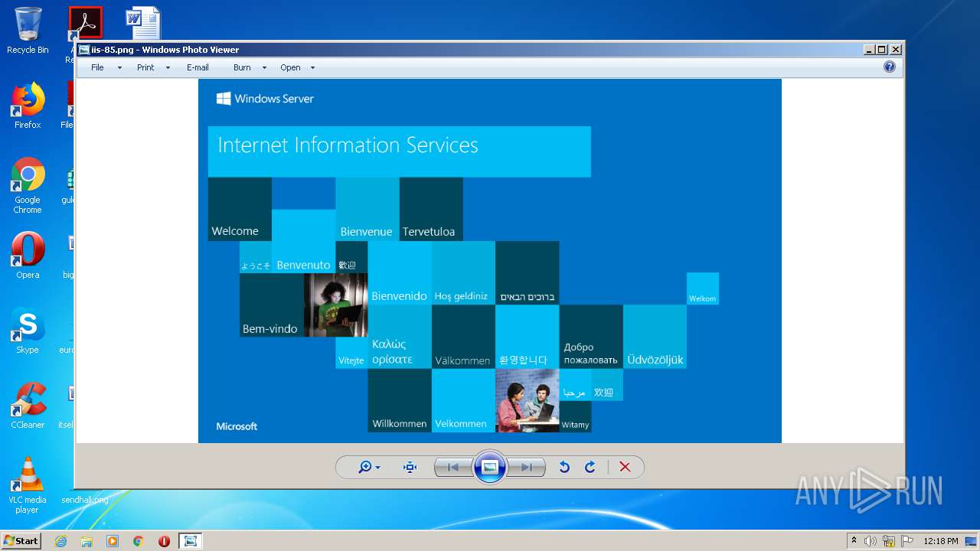The height and width of the screenshot is (551, 980).
Task: Start the slide show
Action: click(490, 467)
